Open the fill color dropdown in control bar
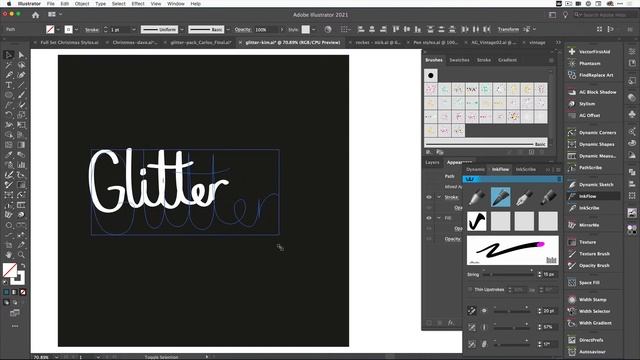 pos(58,29)
